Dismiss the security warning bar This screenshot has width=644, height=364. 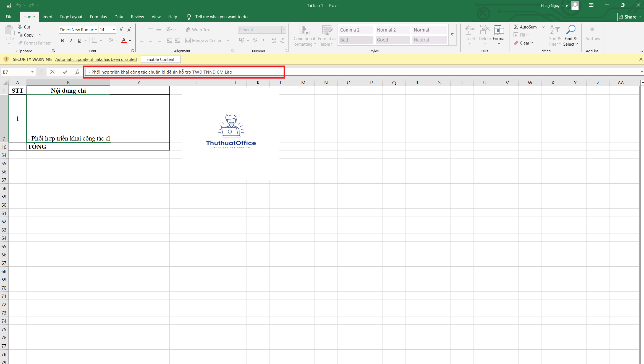(x=641, y=59)
